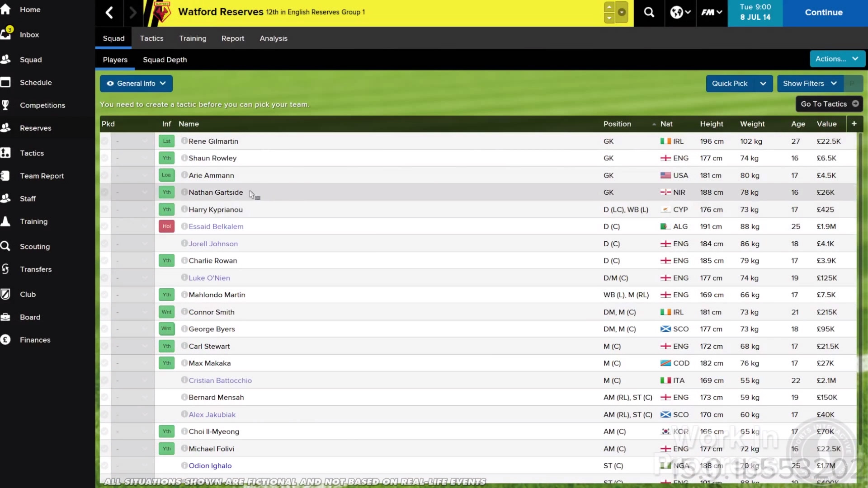Open the search magnifier icon
This screenshot has width=868, height=488.
point(649,13)
